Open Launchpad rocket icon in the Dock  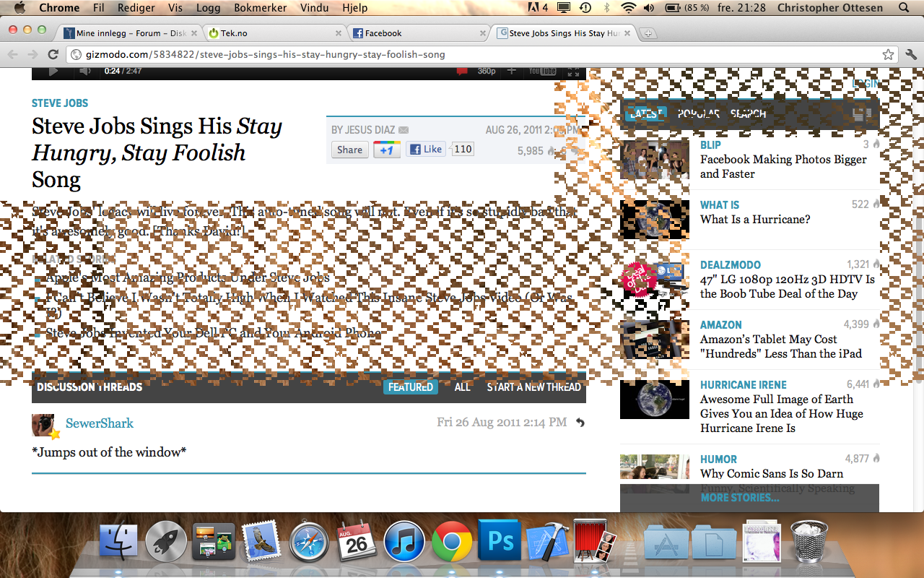click(166, 543)
